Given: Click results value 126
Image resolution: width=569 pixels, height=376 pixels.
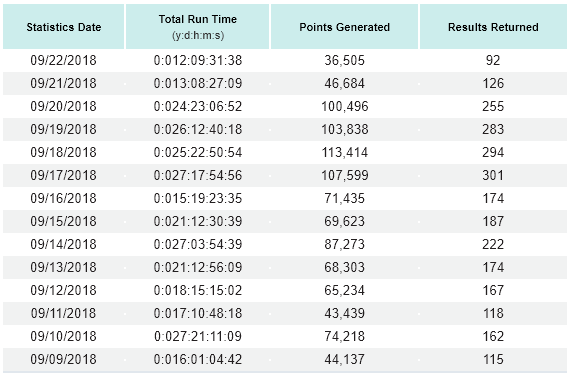Looking at the screenshot, I should point(493,83).
